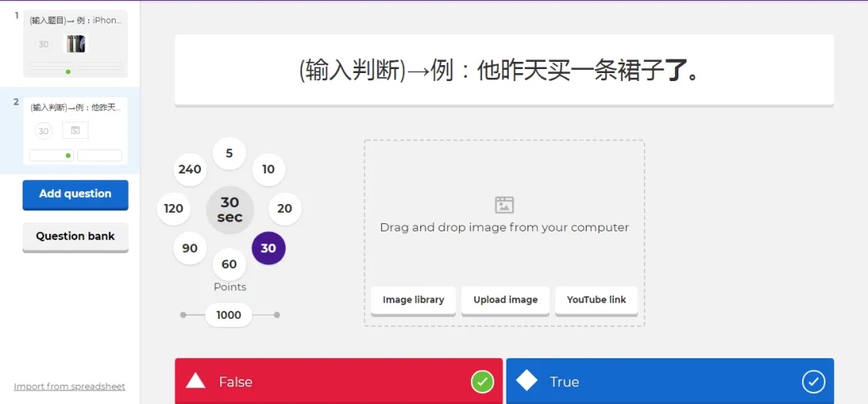Set time limit to 90 seconds
The image size is (868, 404).
(x=190, y=248)
